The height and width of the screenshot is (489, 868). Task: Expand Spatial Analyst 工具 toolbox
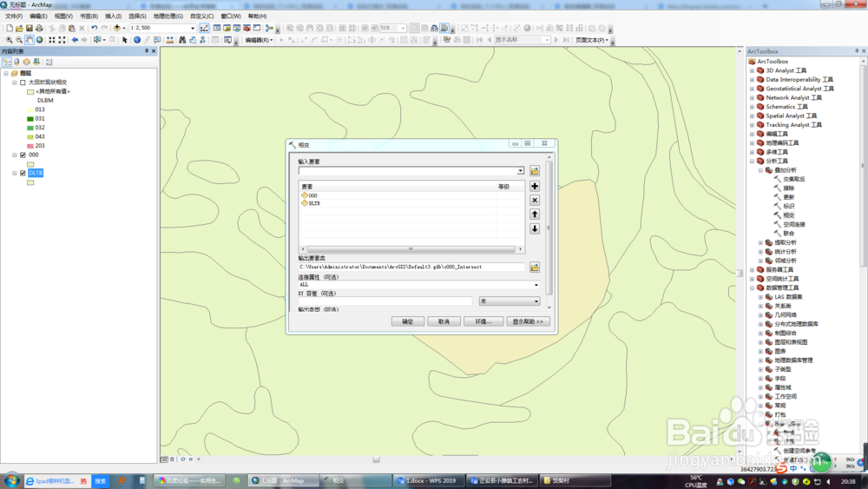tap(752, 116)
